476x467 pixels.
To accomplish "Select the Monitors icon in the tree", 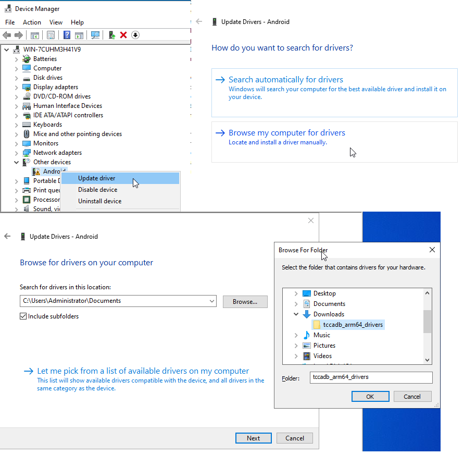I will [x=27, y=143].
